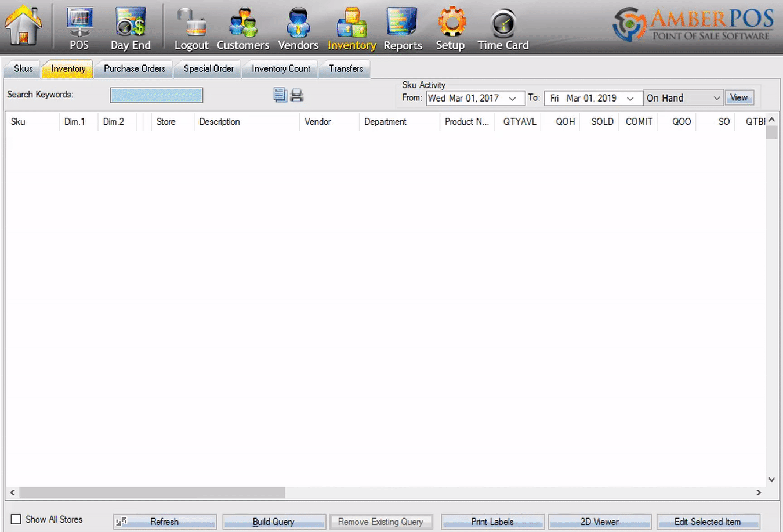783x532 pixels.
Task: Sort by the Description column header
Action: [246, 122]
